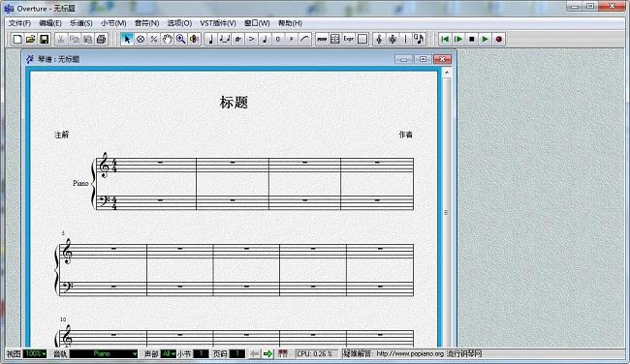Image resolution: width=630 pixels, height=364 pixels.
Task: Click the score window scroll-up arrow
Action: (447, 73)
